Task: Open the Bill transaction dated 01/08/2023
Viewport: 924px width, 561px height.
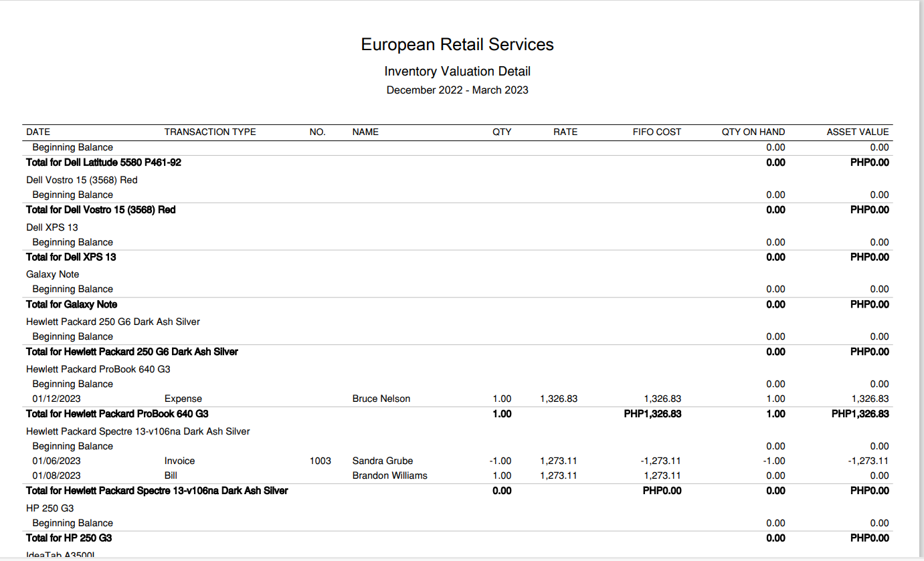Action: (170, 475)
